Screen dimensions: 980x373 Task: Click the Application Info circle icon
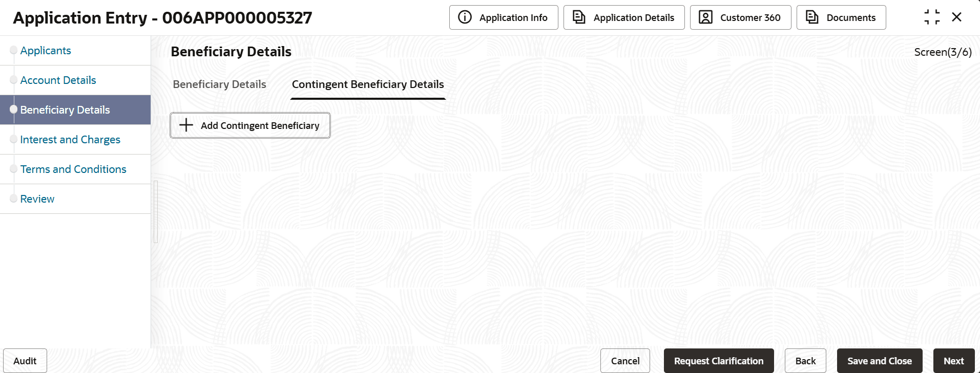tap(465, 17)
